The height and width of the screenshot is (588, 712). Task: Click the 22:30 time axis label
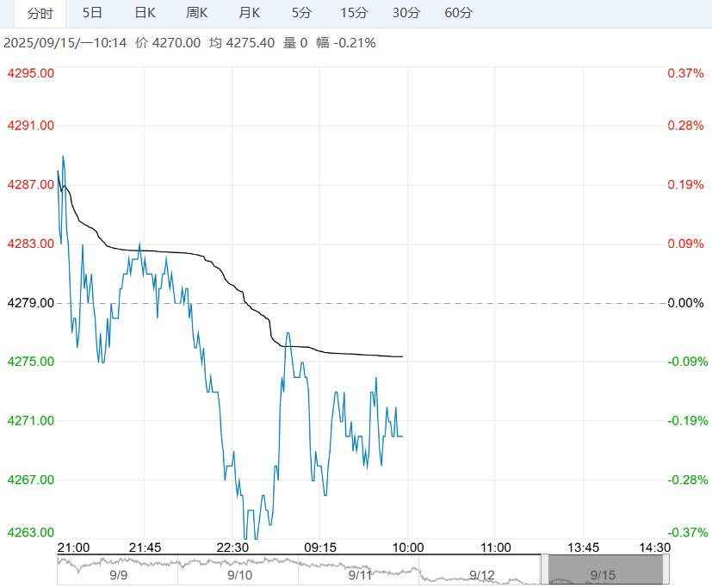pyautogui.click(x=232, y=548)
